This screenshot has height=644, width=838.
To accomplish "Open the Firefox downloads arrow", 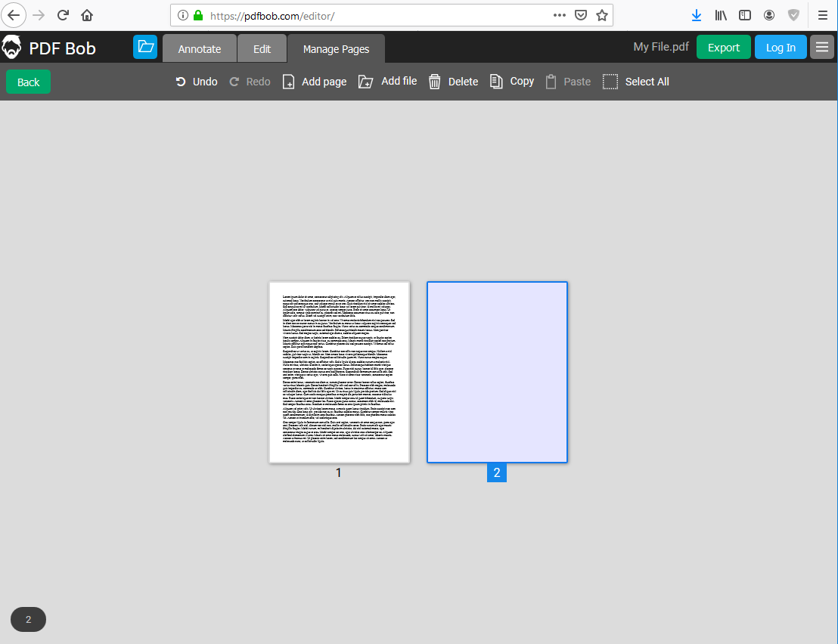I will pos(696,15).
